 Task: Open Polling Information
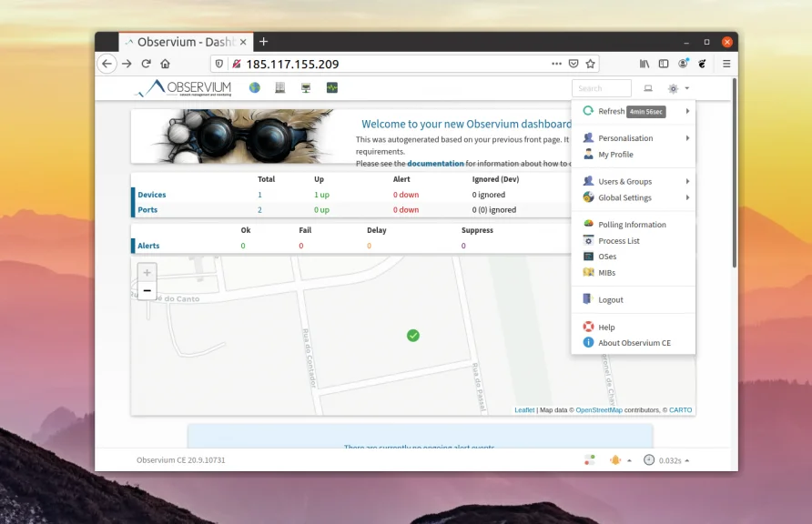[x=632, y=225]
